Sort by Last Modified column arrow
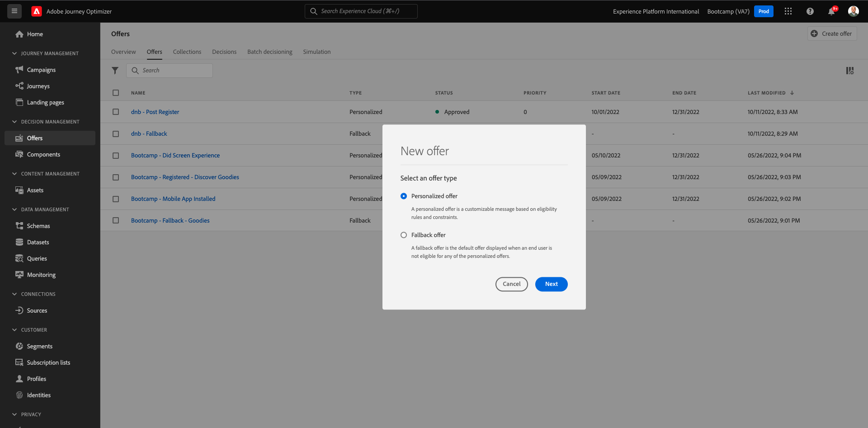The width and height of the screenshot is (868, 428). click(x=792, y=93)
